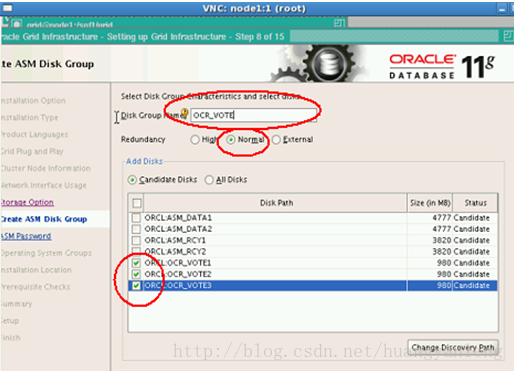Click the Candidate status of OCR_VOTE1
Image resolution: width=514 pixels, height=371 pixels.
point(471,263)
